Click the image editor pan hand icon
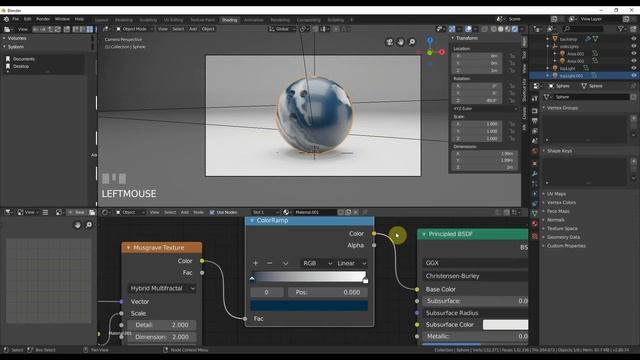The width and height of the screenshot is (640, 360). pyautogui.click(x=77, y=225)
